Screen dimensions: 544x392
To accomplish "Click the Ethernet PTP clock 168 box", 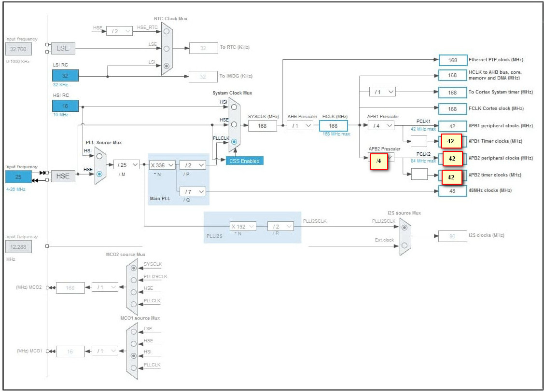I will tap(453, 60).
